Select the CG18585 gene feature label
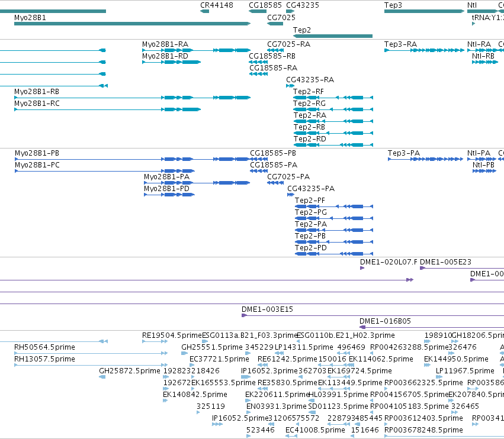This screenshot has height=439, width=504. (265, 5)
